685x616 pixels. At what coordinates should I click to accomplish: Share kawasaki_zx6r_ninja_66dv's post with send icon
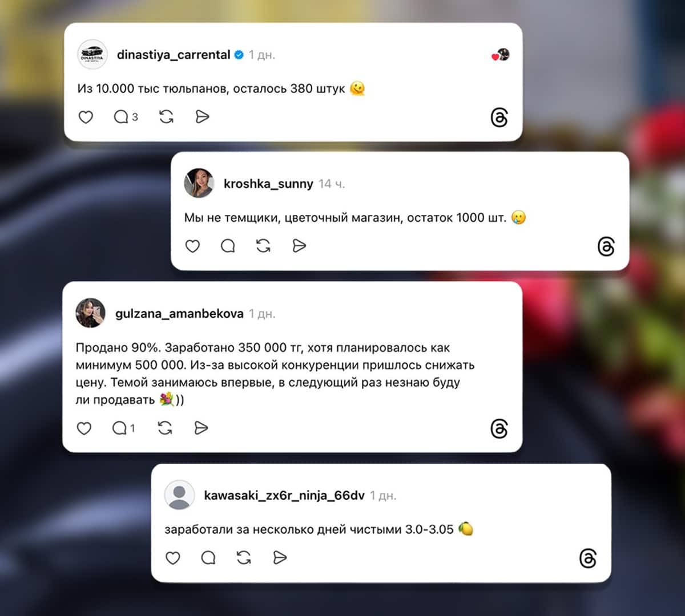click(x=280, y=557)
